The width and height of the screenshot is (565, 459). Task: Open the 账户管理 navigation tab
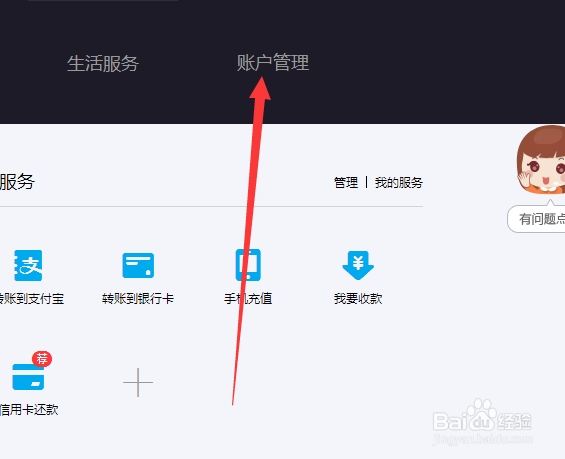[273, 63]
